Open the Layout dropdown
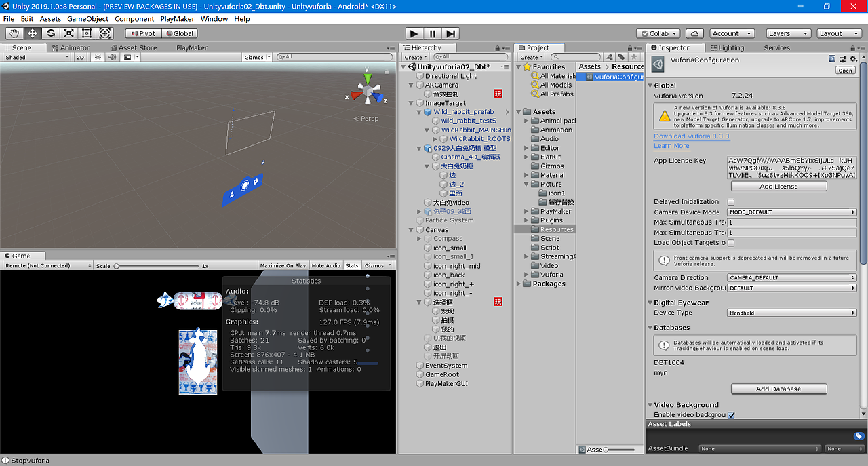 (840, 33)
